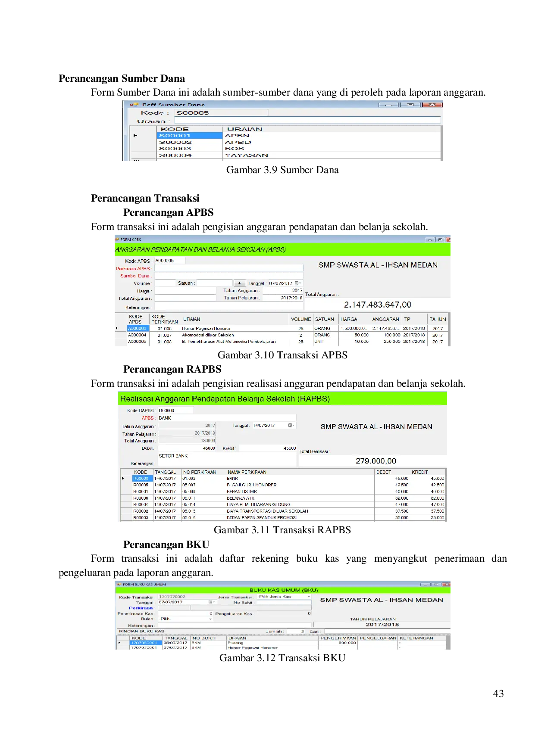535x756 pixels.
Task: Expand the Pilih Jenis Kas dropdown
Action: 309,597
